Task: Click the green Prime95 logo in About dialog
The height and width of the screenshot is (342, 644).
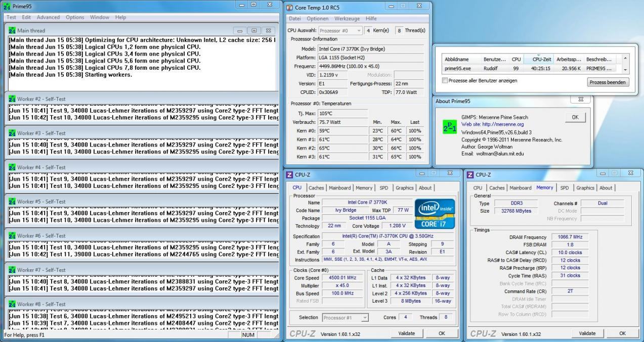Action: (449, 127)
